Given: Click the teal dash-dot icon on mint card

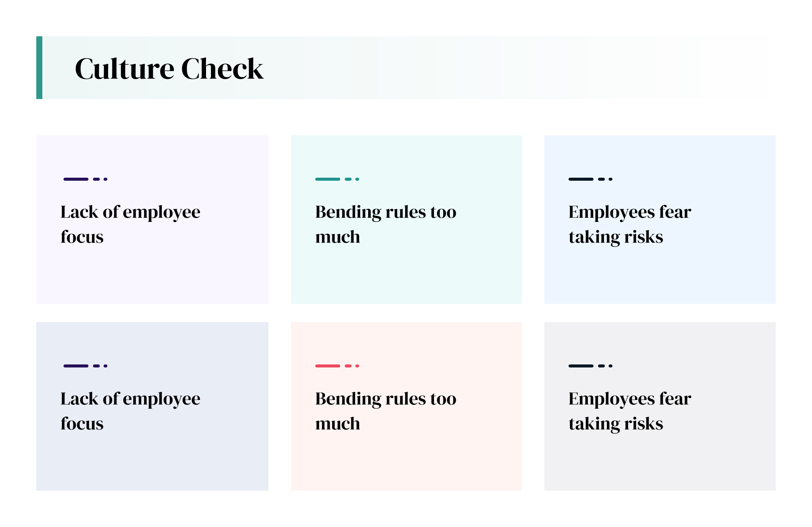Looking at the screenshot, I should pos(337,179).
